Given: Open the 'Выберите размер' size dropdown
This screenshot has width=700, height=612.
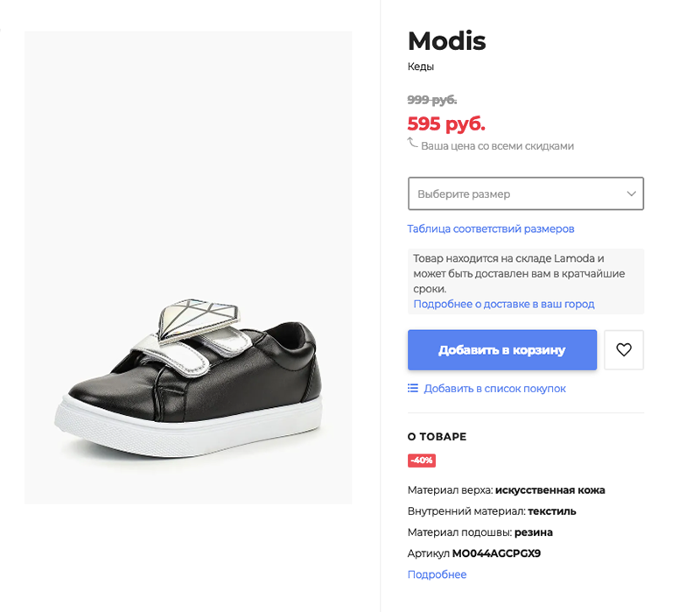Looking at the screenshot, I should click(526, 193).
